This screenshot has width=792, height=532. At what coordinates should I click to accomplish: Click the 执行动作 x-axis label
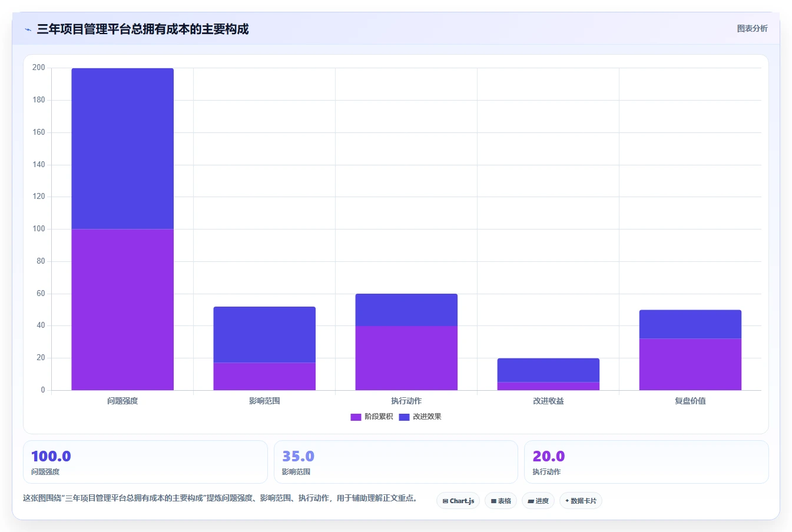pos(406,401)
